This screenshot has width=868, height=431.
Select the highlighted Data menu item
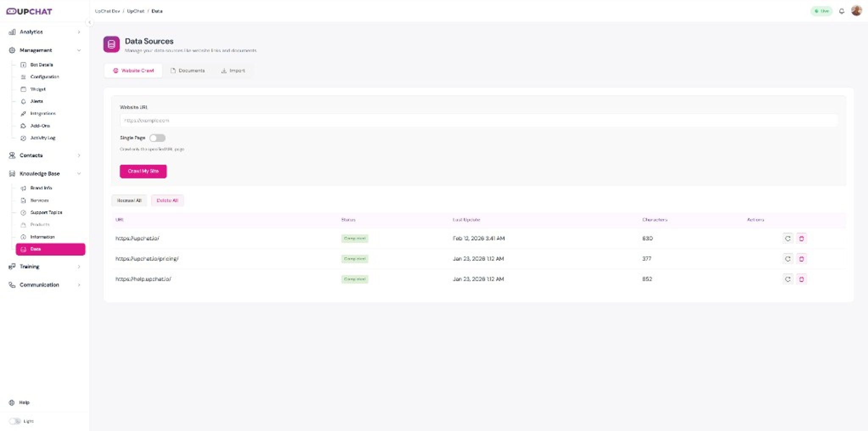[50, 249]
